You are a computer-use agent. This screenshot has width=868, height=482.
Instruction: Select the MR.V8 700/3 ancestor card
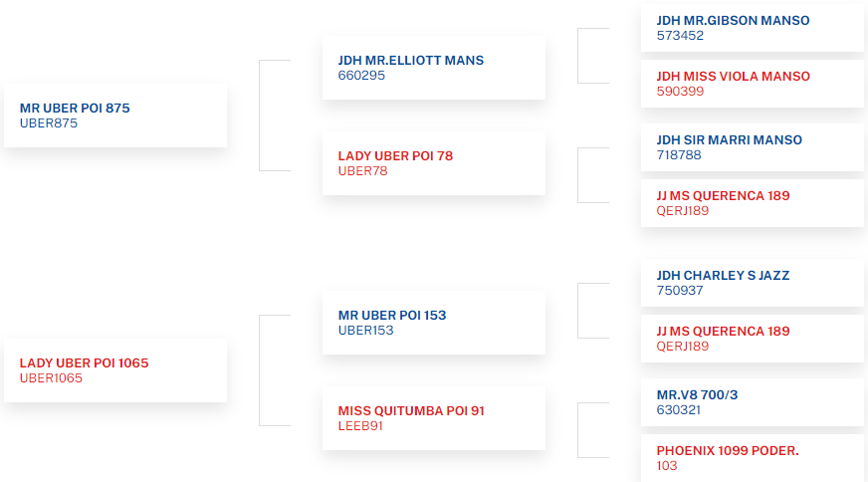(x=753, y=402)
